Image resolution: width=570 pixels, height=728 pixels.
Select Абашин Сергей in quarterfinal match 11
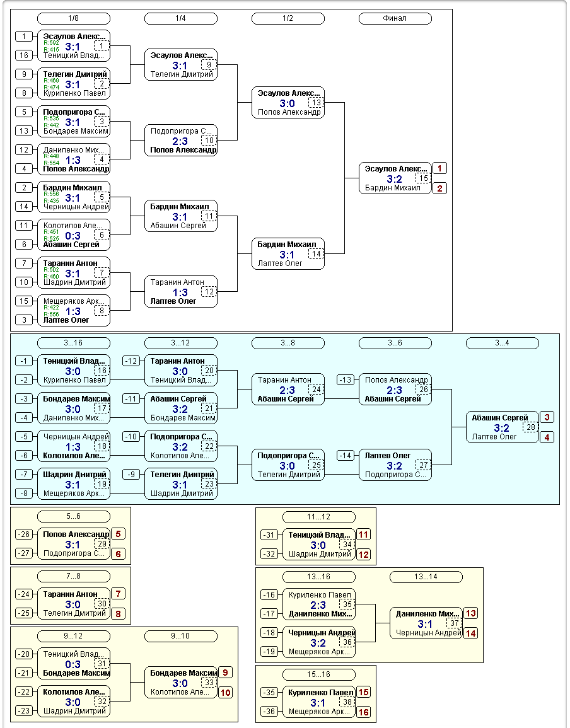[x=178, y=226]
